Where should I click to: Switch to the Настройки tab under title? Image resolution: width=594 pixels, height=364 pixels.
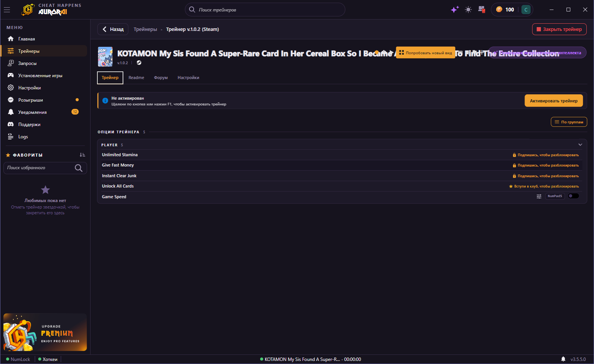pyautogui.click(x=188, y=78)
